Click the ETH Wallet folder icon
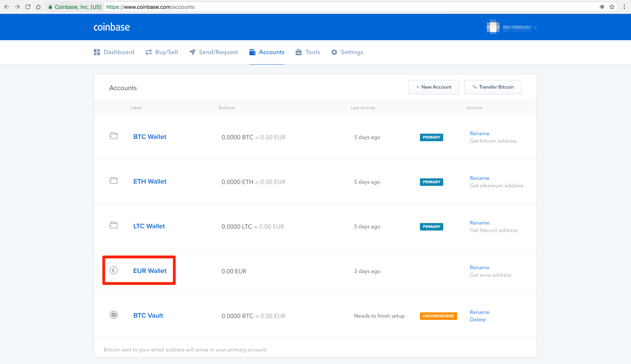This screenshot has height=364, width=631. pyautogui.click(x=114, y=181)
